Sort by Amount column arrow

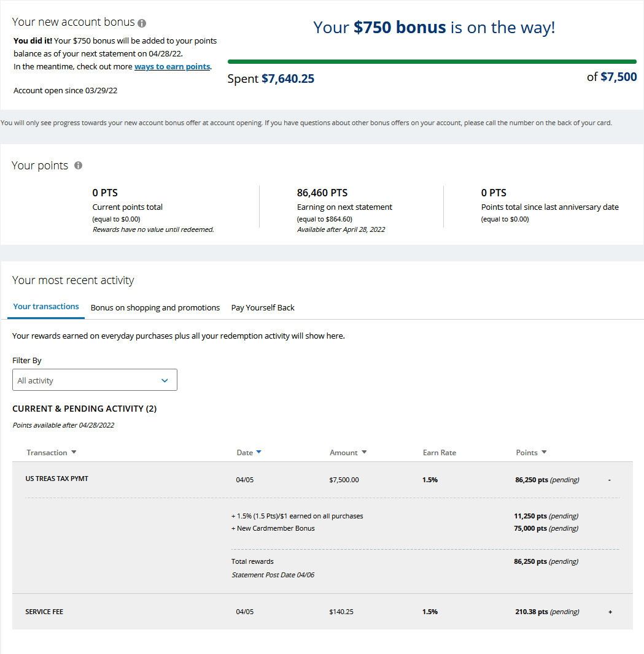[x=365, y=452]
